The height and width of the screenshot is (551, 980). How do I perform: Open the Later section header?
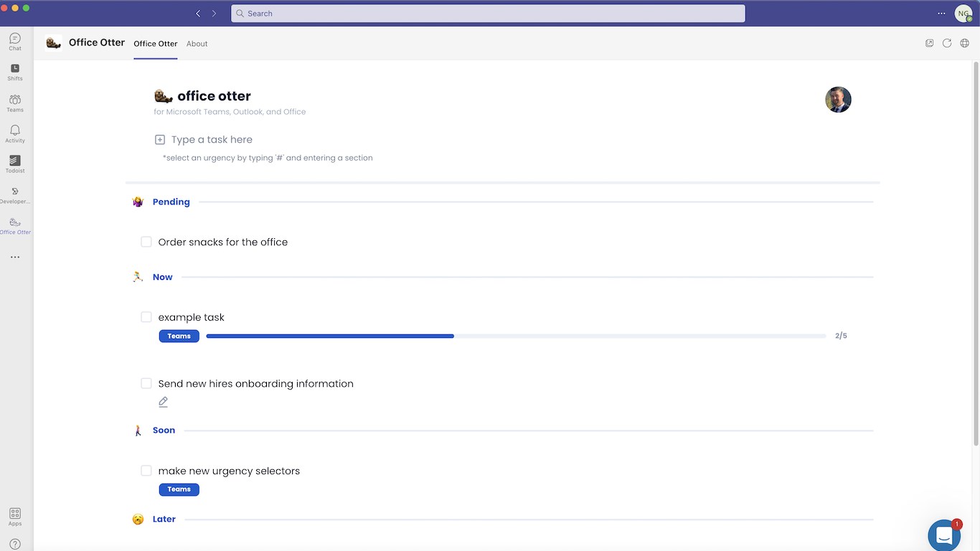pos(164,519)
